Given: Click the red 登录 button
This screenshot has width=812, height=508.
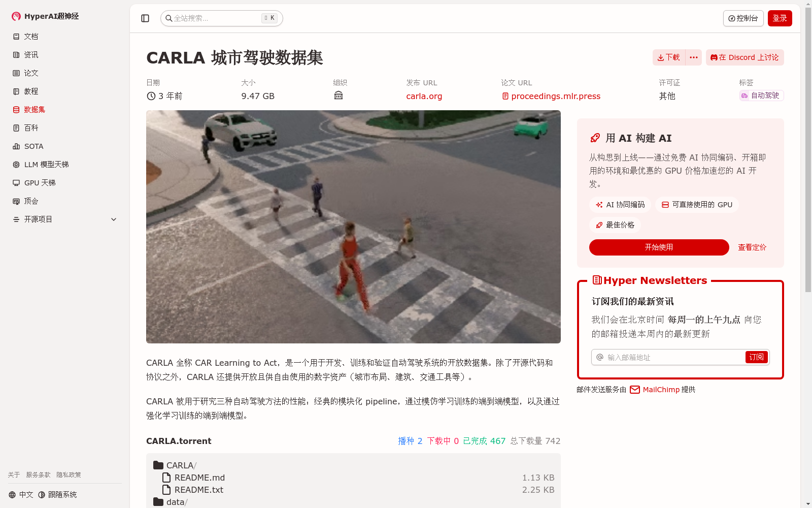Looking at the screenshot, I should click(780, 18).
